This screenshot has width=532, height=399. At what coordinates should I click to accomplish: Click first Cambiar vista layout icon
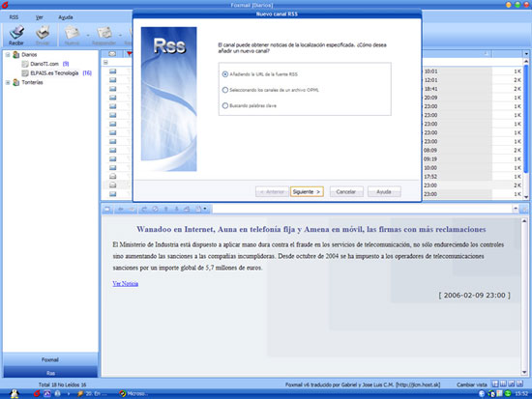495,385
